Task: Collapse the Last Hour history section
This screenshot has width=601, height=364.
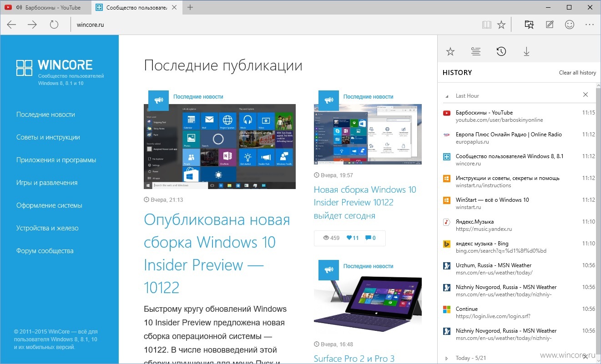Action: point(447,96)
